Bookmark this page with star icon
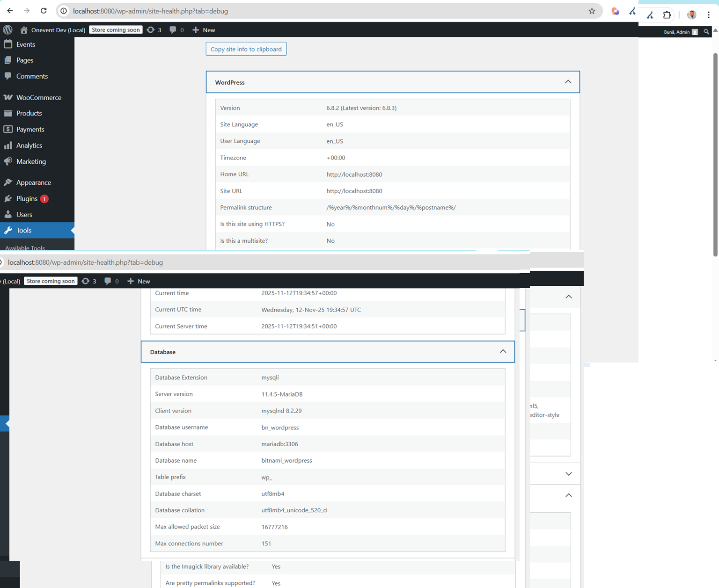Viewport: 719px width, 588px height. (592, 11)
